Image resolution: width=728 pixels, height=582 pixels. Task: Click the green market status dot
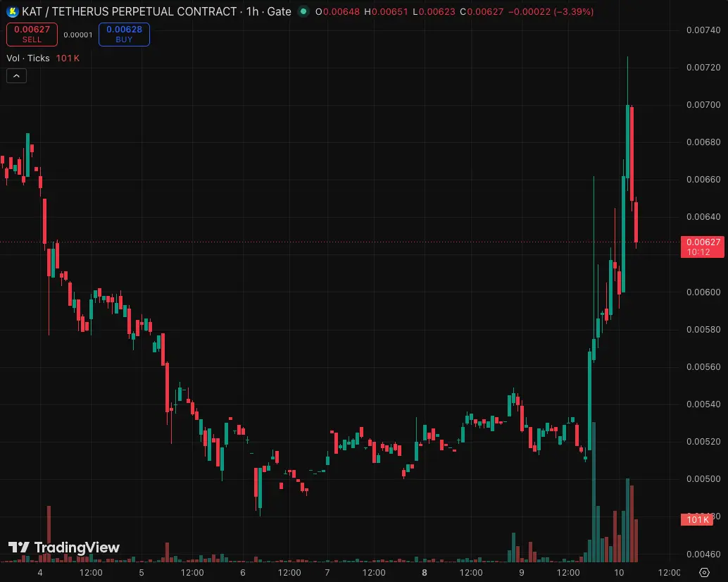click(303, 11)
